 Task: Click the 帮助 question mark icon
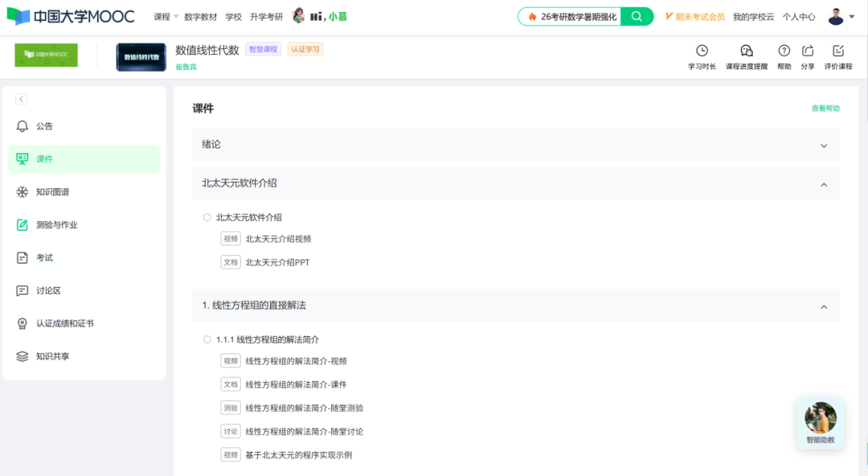[x=784, y=51]
